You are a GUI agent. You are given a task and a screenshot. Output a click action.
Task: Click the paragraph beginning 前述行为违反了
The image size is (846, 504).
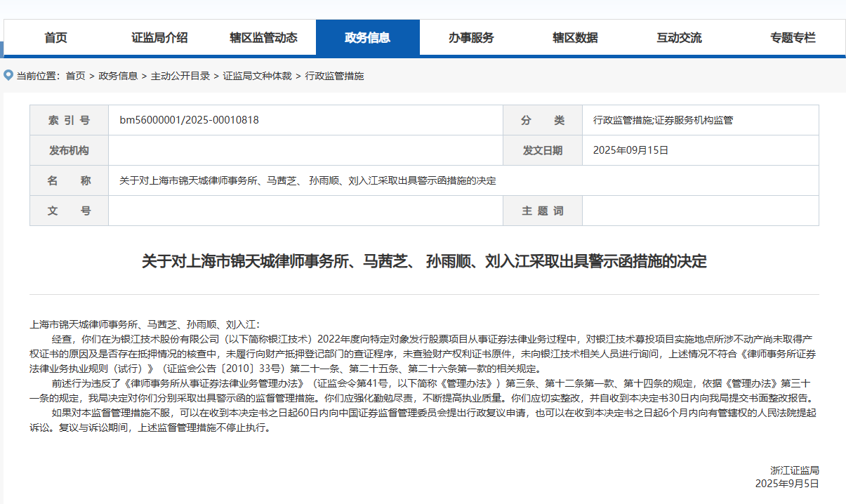point(424,390)
